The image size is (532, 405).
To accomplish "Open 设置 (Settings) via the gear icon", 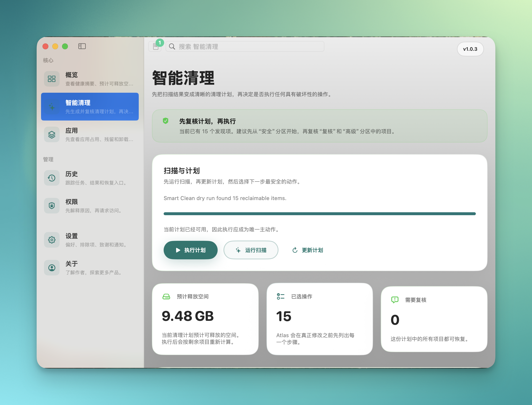I will click(x=52, y=240).
